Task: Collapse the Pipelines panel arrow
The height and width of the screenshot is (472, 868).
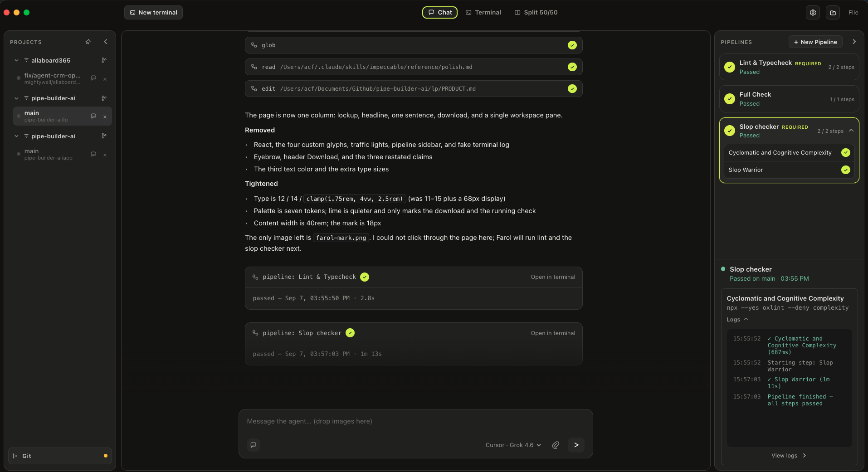Action: [854, 42]
